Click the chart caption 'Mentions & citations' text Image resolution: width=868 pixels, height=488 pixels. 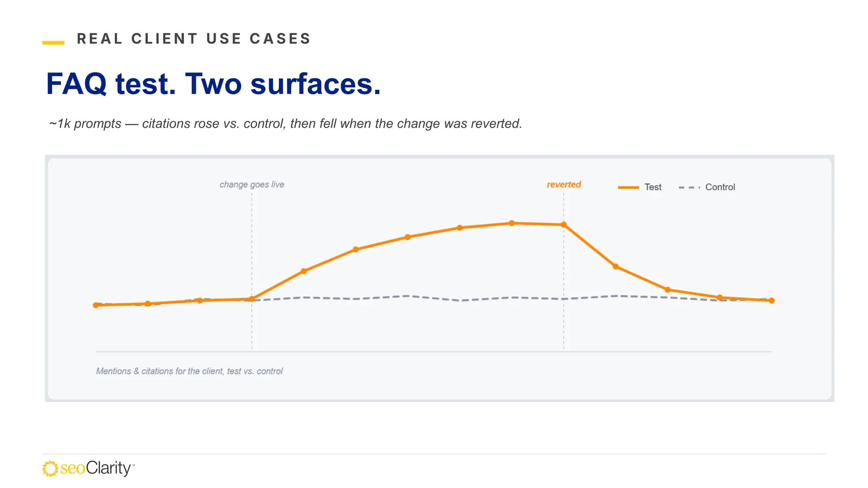[x=189, y=371]
